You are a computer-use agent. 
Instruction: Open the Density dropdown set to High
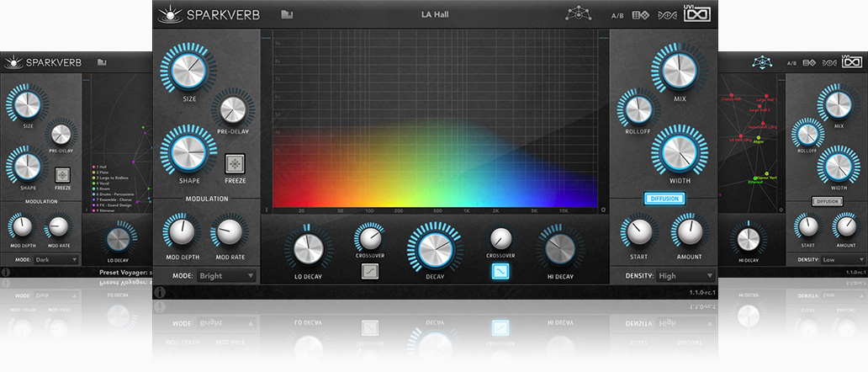(x=685, y=275)
